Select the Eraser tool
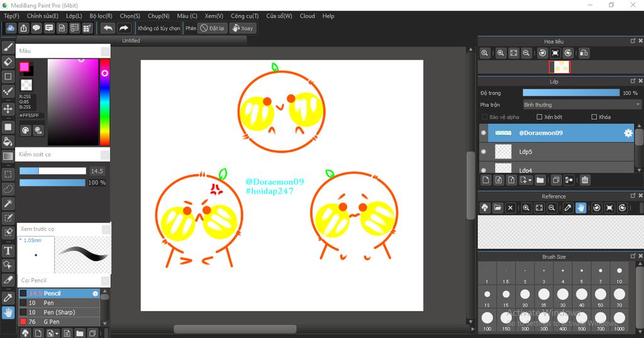The height and width of the screenshot is (338, 644). (x=8, y=62)
